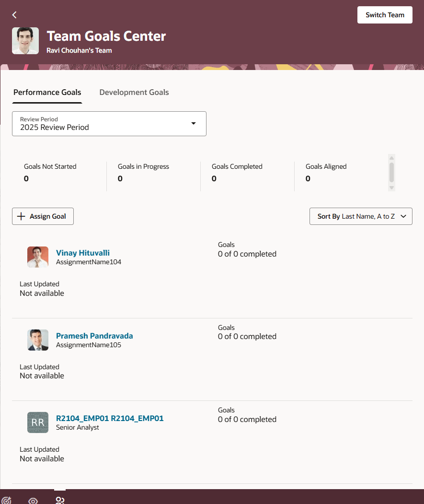The image size is (424, 504).
Task: Click the Switch Team button
Action: (385, 15)
